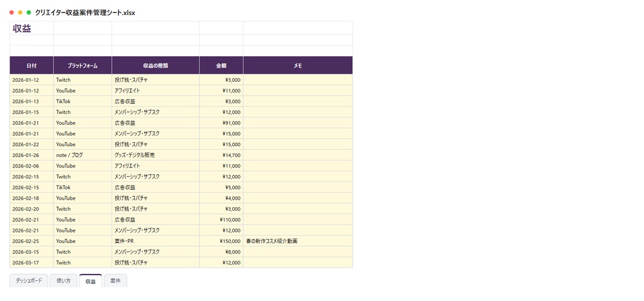Select TikTok in the 2026-02-15 row
Screen dimensions: 644x301
(82, 188)
